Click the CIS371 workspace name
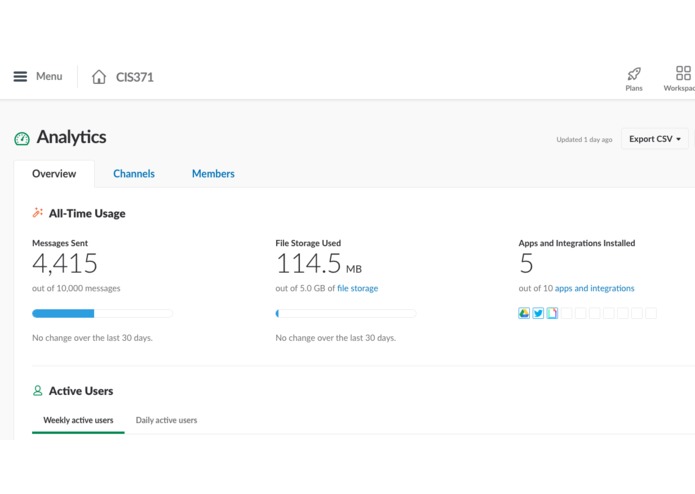695x494 pixels. (x=135, y=77)
